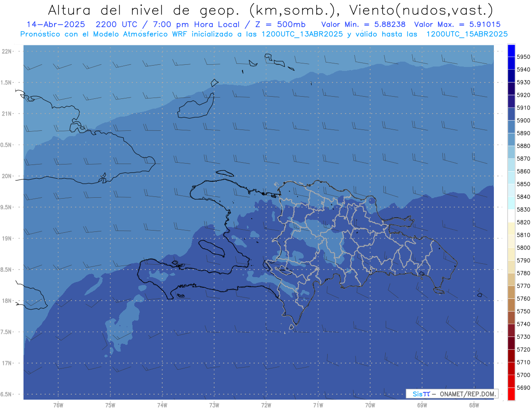Click the 22N latitude label
Image resolution: width=532 pixels, height=411 pixels.
[x=6, y=51]
